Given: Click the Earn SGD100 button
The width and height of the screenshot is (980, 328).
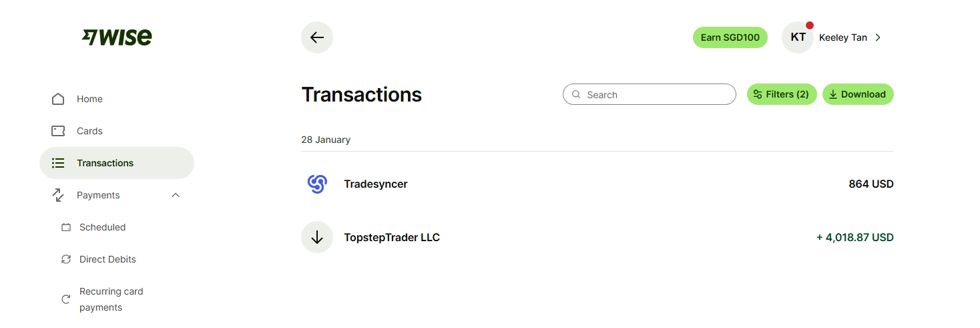Looking at the screenshot, I should (x=730, y=37).
